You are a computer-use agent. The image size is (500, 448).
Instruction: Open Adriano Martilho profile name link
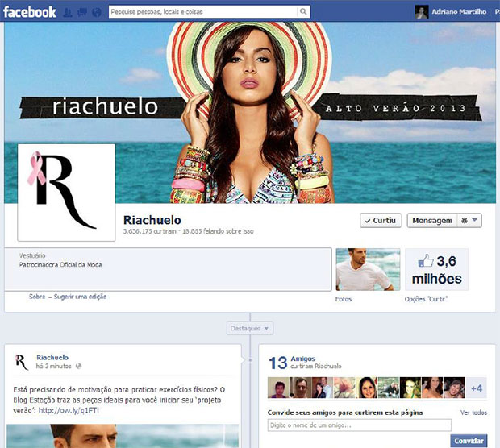(459, 12)
